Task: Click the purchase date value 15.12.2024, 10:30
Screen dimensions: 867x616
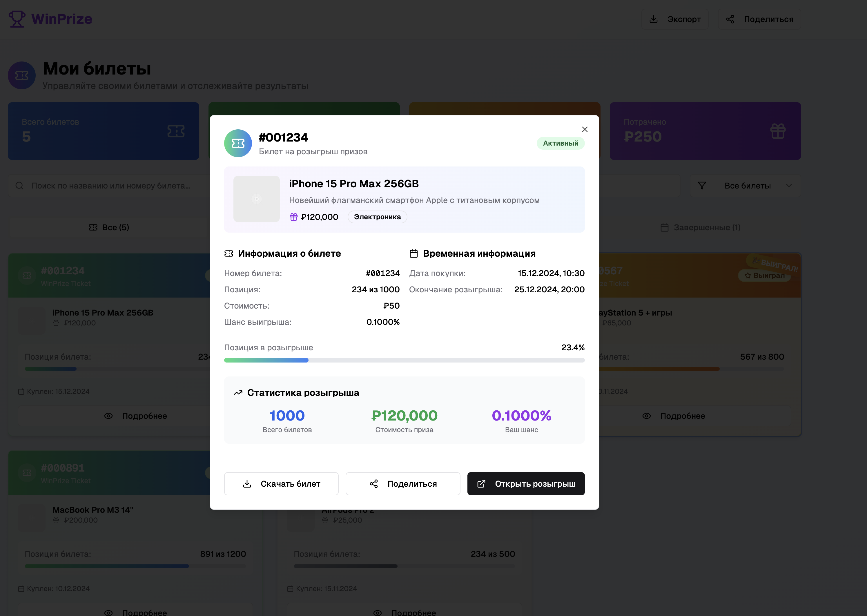Action: (x=551, y=273)
